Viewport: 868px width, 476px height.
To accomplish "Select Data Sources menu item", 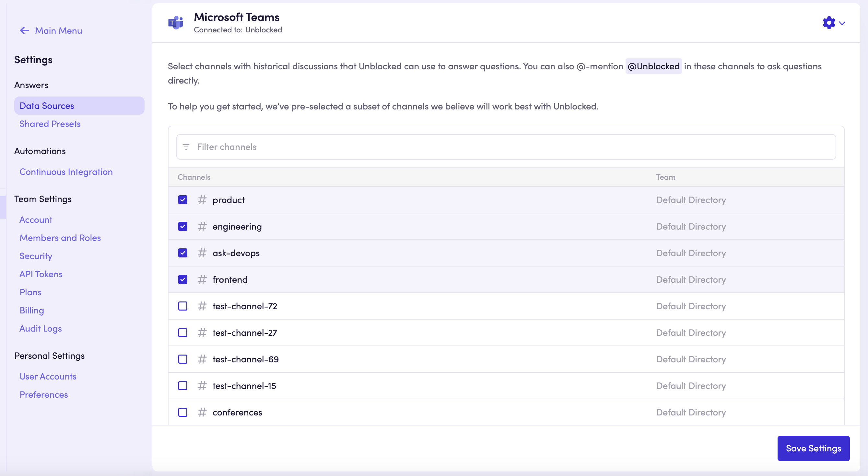I will [x=46, y=106].
